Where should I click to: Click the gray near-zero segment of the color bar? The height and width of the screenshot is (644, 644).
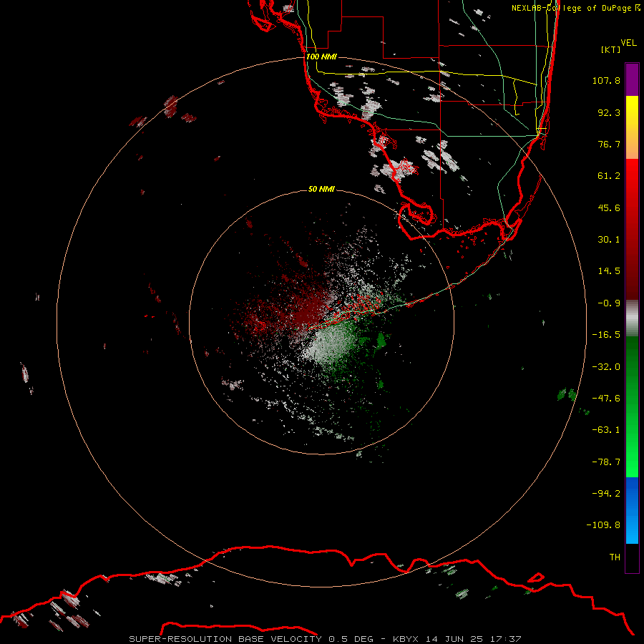pos(632,318)
